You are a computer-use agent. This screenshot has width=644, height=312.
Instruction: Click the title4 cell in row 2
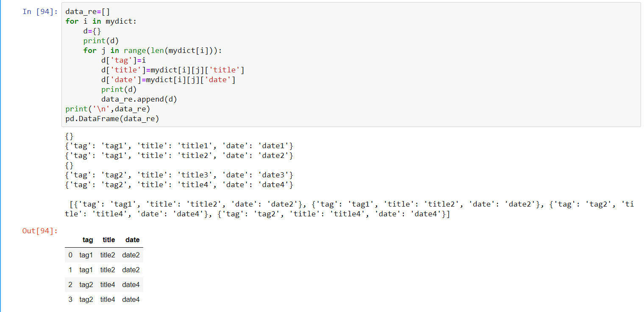108,284
